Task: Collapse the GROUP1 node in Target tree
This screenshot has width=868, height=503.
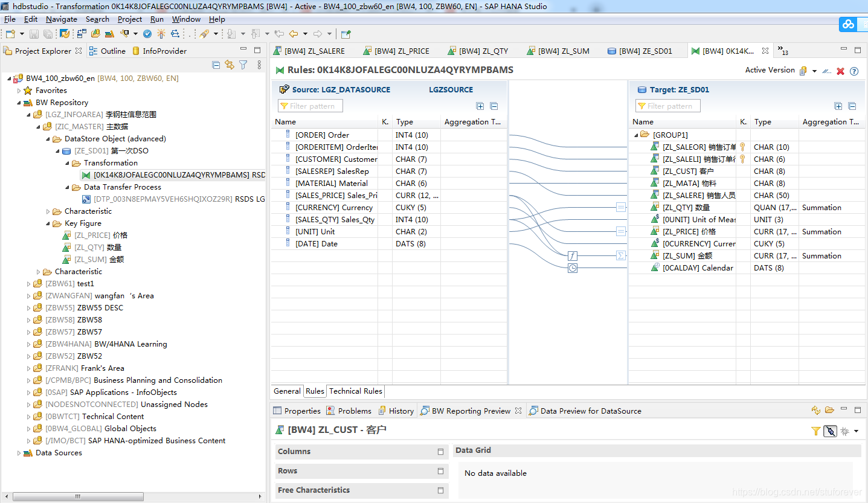Action: click(637, 135)
